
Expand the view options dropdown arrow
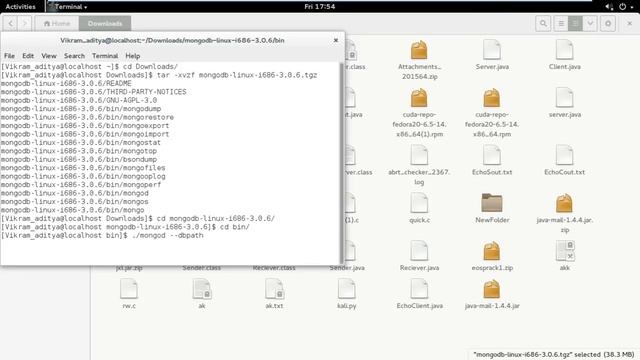click(590, 24)
